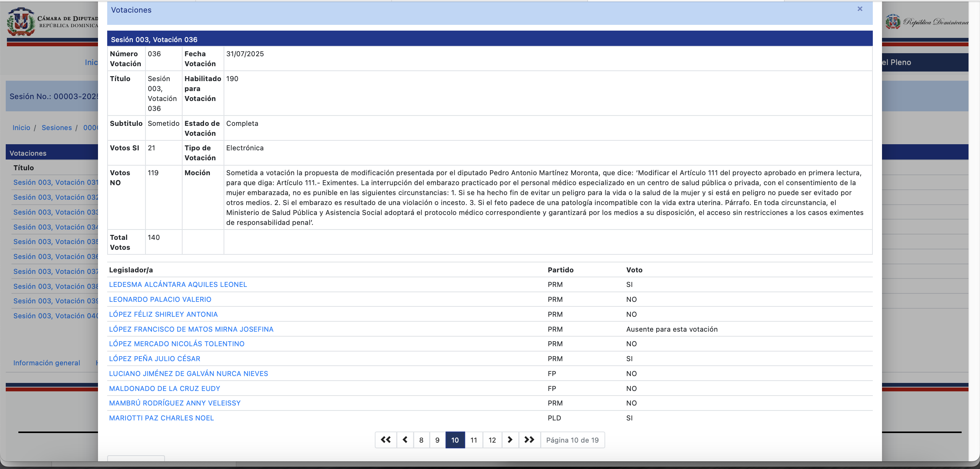Go to previous page arrow
This screenshot has width=980, height=469.
(405, 440)
